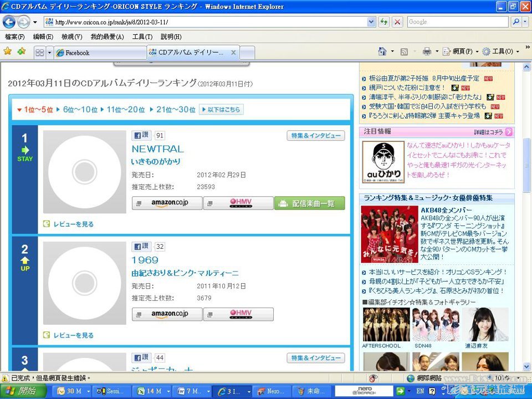This screenshot has width=532, height=399.
Task: Click the Google search box
Action: (458, 22)
